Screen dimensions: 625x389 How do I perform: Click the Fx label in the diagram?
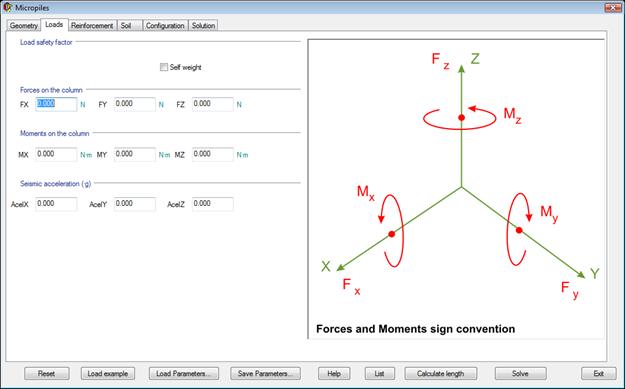(351, 286)
